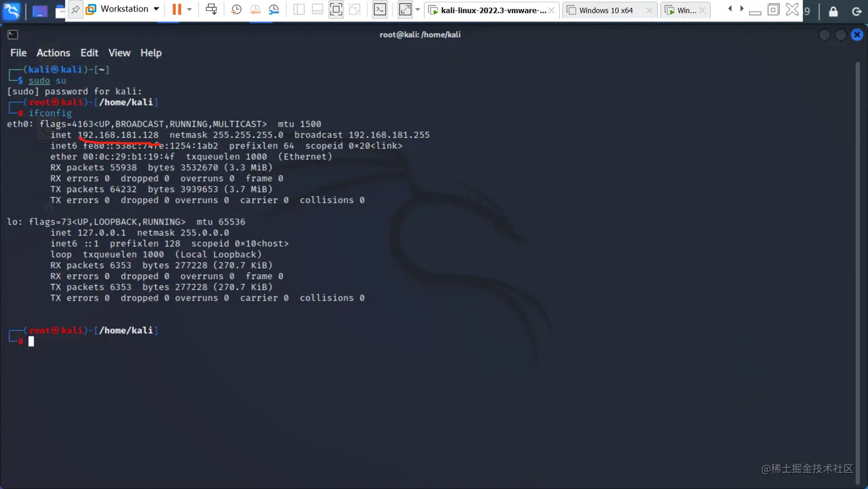Take a snapshot of the virtual machine
868x489 pixels.
(x=236, y=9)
